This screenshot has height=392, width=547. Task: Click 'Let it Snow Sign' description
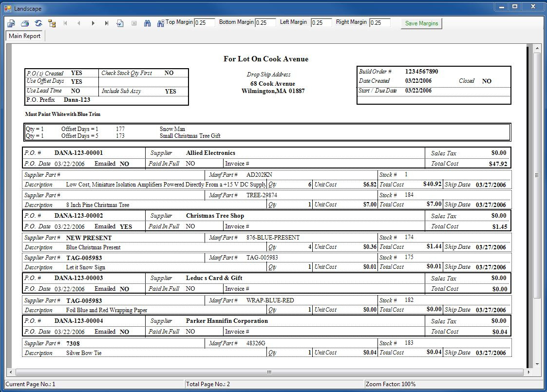[x=85, y=267]
